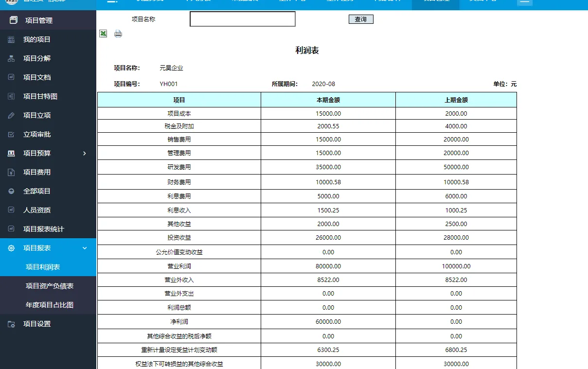588x369 pixels.
Task: Export the profit table to Excel
Action: (103, 34)
